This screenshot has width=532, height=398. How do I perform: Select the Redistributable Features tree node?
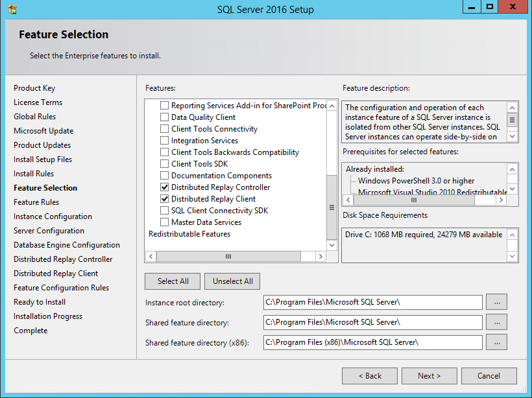coord(189,234)
